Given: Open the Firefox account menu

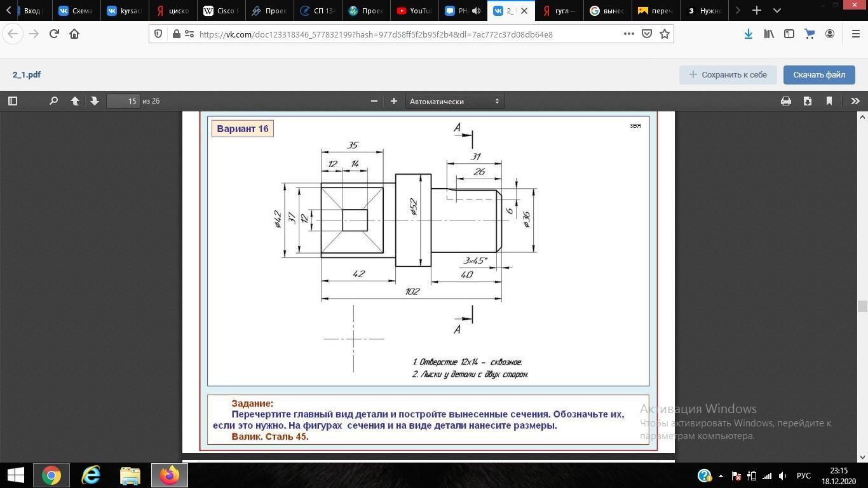Looking at the screenshot, I should pyautogui.click(x=830, y=34).
